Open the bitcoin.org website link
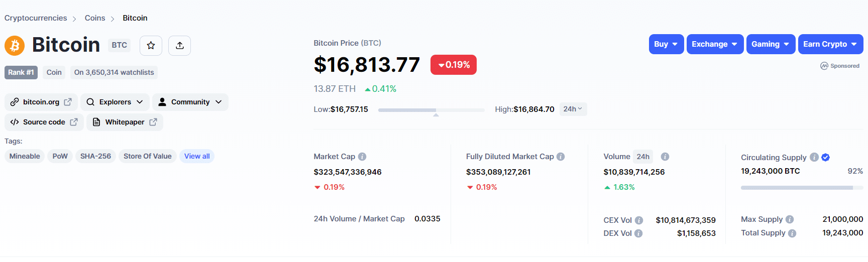 tap(41, 102)
